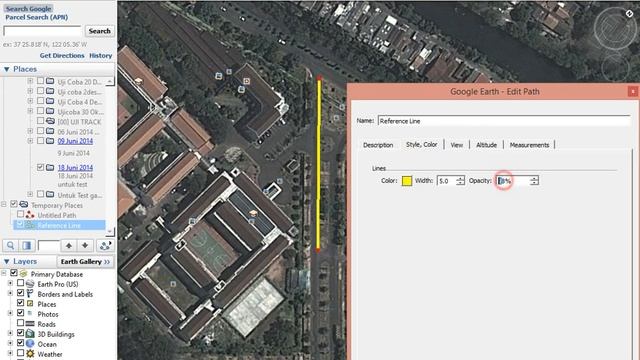This screenshot has height=360, width=640.
Task: Open the Altitude tab
Action: coord(486,145)
